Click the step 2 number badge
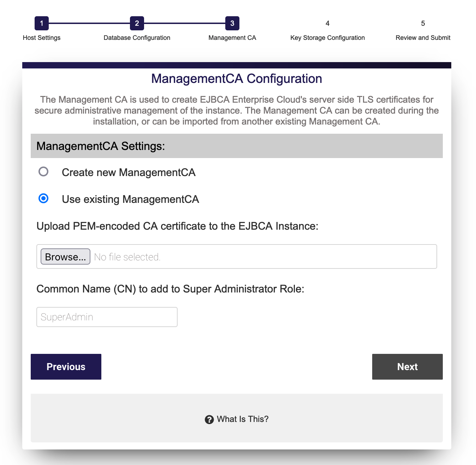Image resolution: width=476 pixels, height=465 pixels. pos(137,23)
